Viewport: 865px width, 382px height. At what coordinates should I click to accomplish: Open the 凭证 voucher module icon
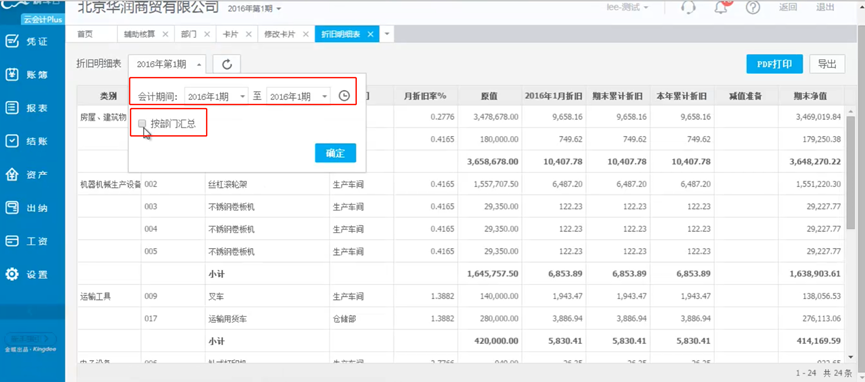[x=12, y=41]
